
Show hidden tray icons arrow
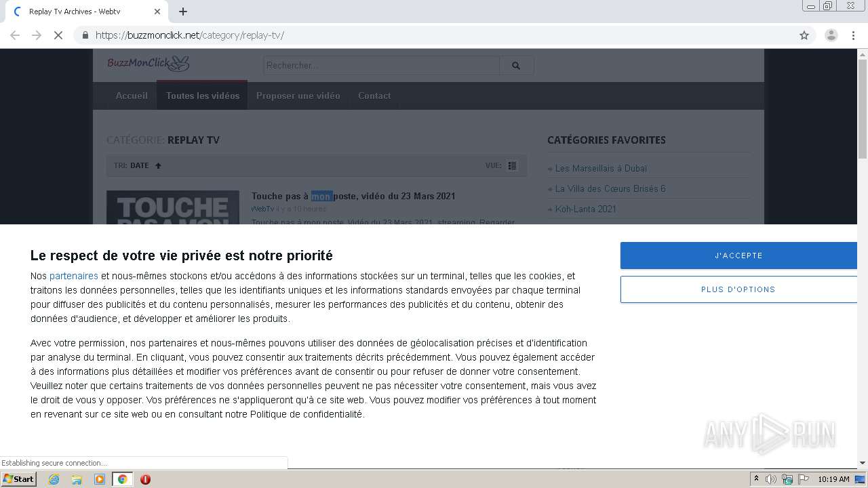756,479
